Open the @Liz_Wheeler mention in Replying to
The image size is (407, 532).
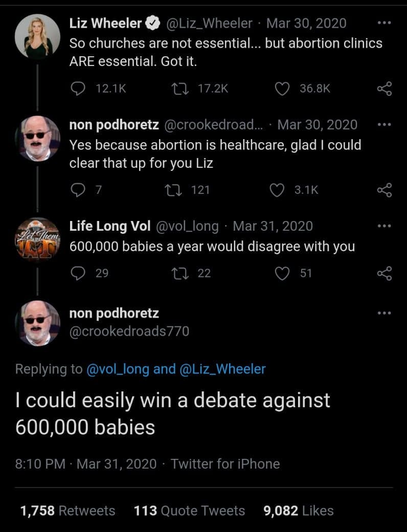click(x=222, y=369)
